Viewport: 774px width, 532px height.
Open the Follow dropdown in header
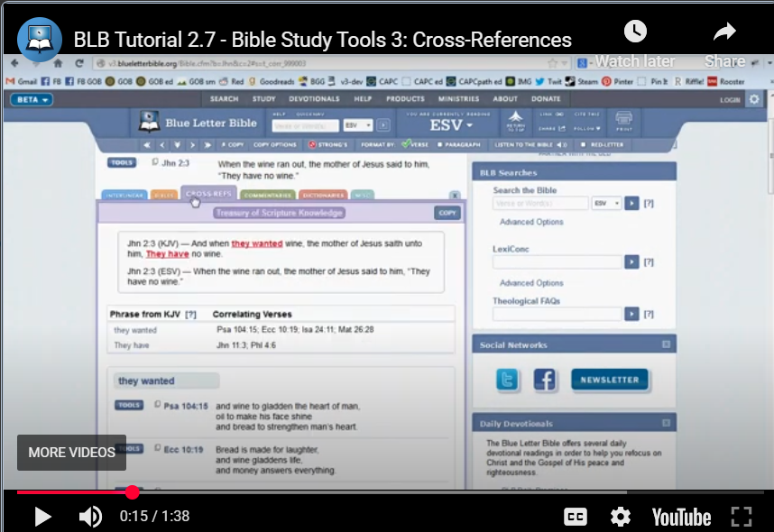pos(587,129)
